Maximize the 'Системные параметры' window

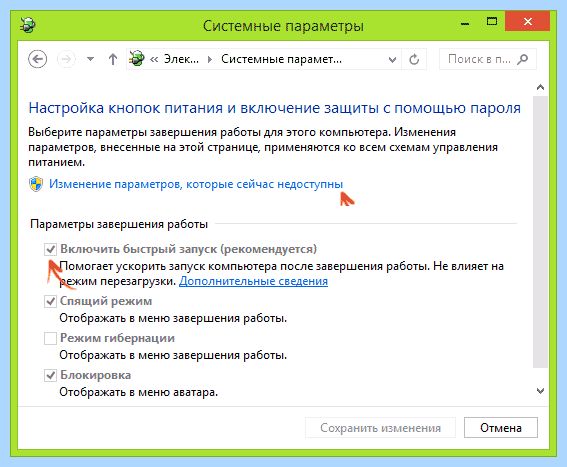(492, 21)
